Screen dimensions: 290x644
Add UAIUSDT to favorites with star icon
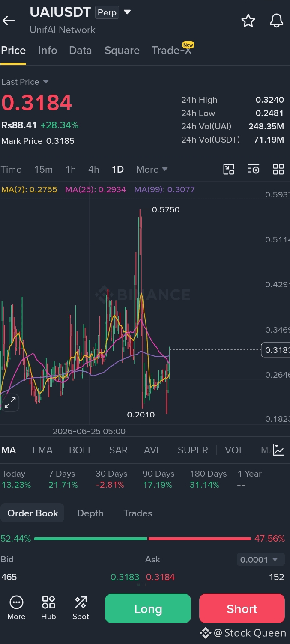(248, 21)
